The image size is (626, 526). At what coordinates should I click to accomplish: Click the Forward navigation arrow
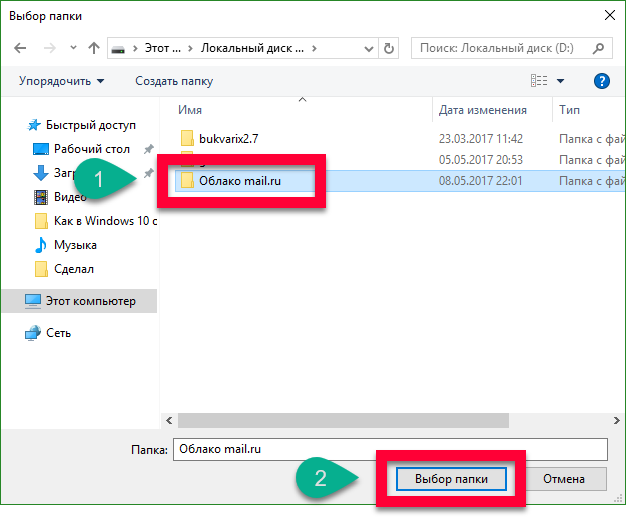[49, 48]
